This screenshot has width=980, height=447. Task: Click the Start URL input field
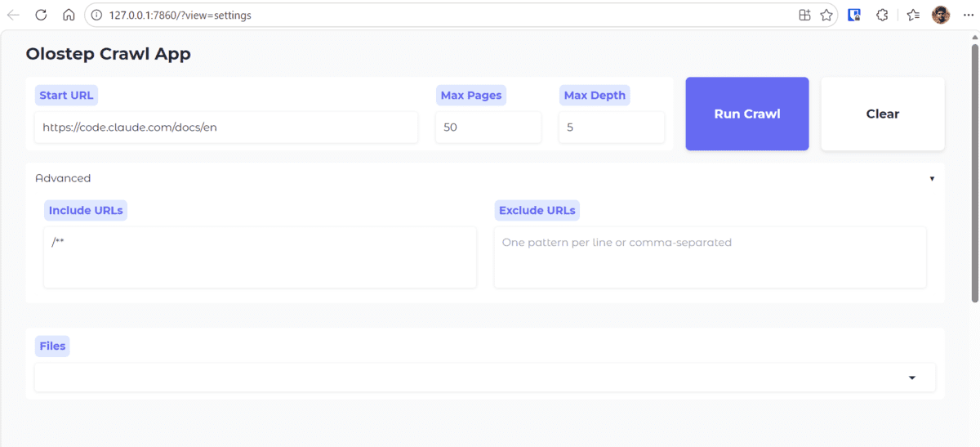pyautogui.click(x=226, y=127)
